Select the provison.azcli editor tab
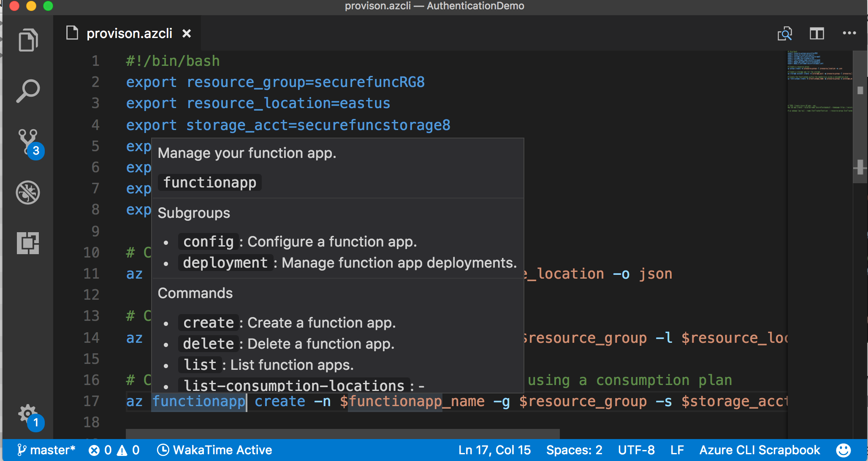Image resolution: width=868 pixels, height=461 pixels. pyautogui.click(x=129, y=33)
